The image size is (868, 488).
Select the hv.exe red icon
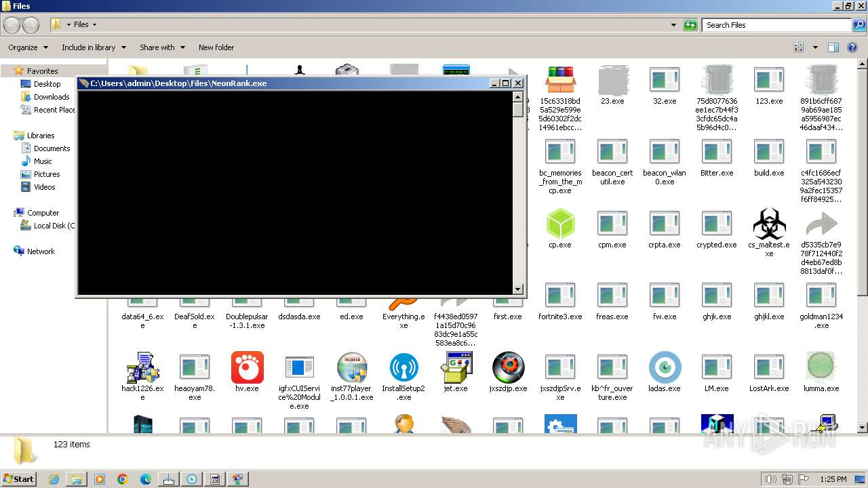point(247,367)
